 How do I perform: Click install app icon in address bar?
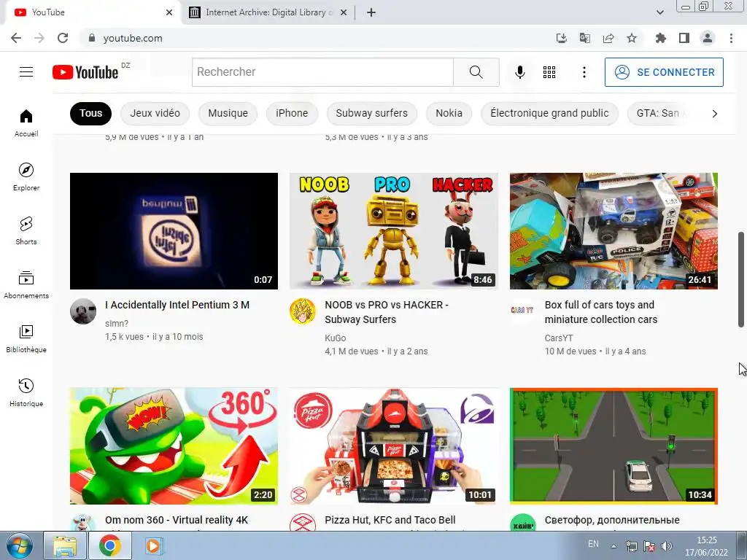pos(562,38)
